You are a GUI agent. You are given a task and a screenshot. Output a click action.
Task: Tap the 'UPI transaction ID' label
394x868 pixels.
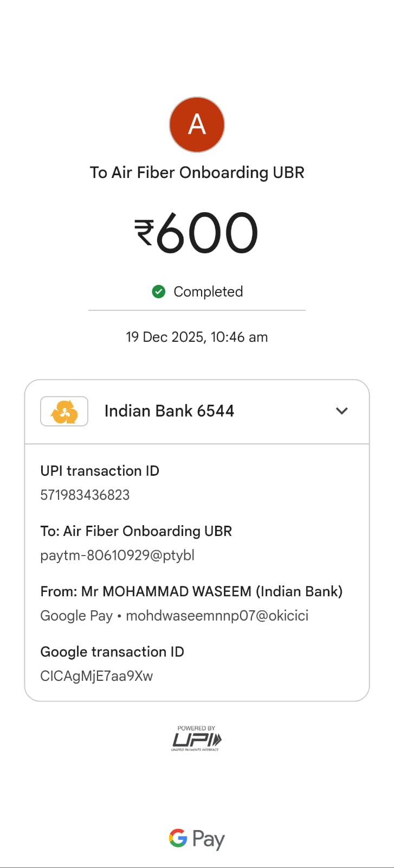click(100, 471)
